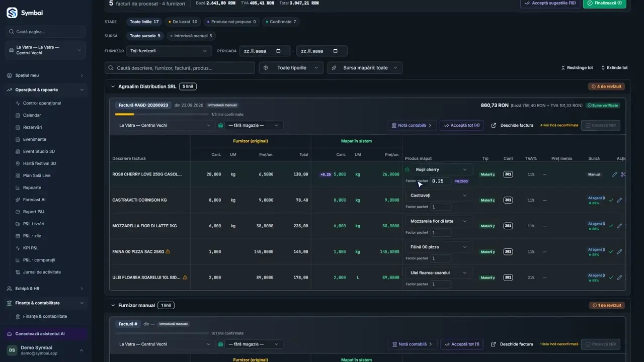Confirm the FAINA 00 PIZZA line checkmark

coord(611,252)
